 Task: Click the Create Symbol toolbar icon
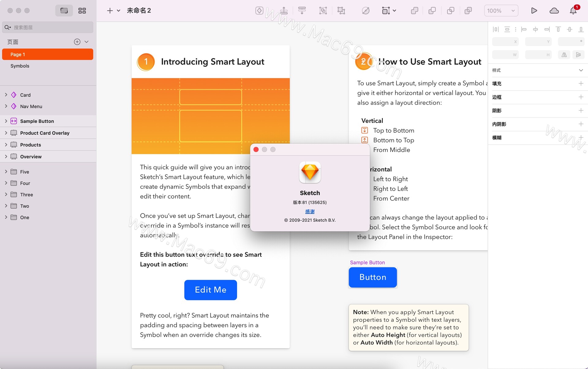coord(259,11)
